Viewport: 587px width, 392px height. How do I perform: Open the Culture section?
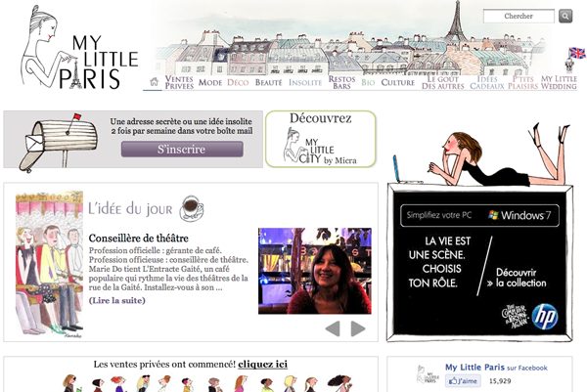click(397, 82)
